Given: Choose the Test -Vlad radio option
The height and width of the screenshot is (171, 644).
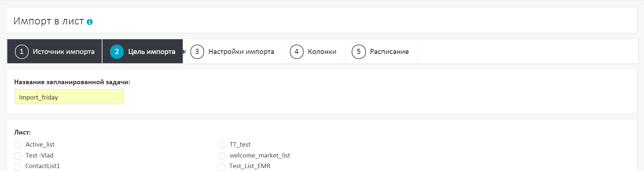Looking at the screenshot, I should 18,156.
